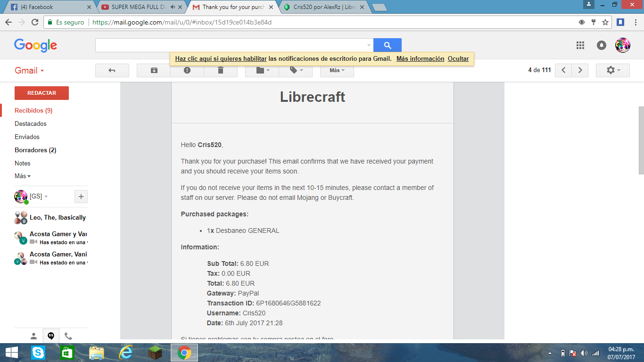The width and height of the screenshot is (644, 362).
Task: Reload the page in Chrome
Action: (35, 22)
